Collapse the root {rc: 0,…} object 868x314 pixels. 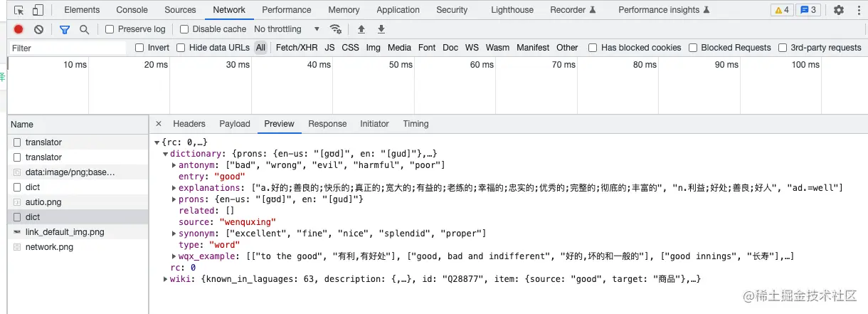157,143
